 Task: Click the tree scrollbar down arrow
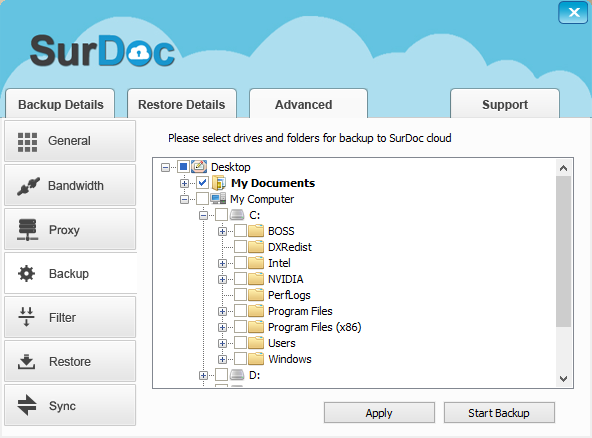(563, 378)
